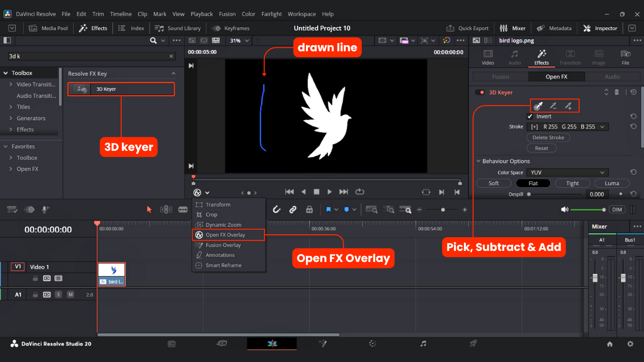Open the Stroke color dropdown
Screen dimensions: 644x362
567,127
